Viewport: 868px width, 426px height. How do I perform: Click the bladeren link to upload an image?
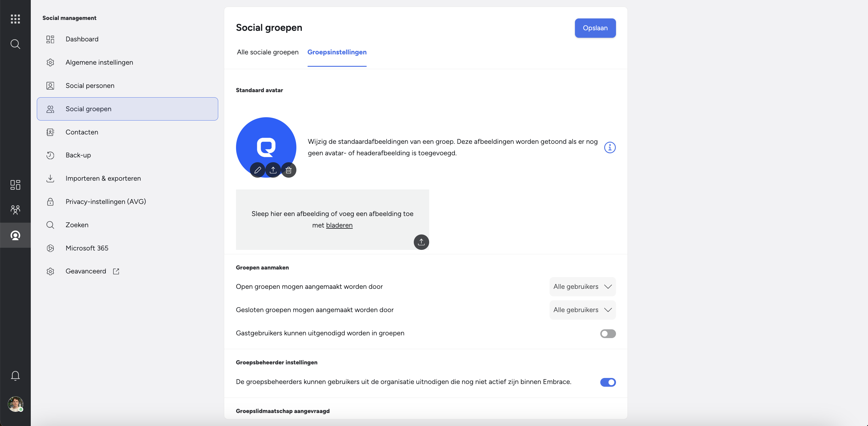tap(339, 225)
